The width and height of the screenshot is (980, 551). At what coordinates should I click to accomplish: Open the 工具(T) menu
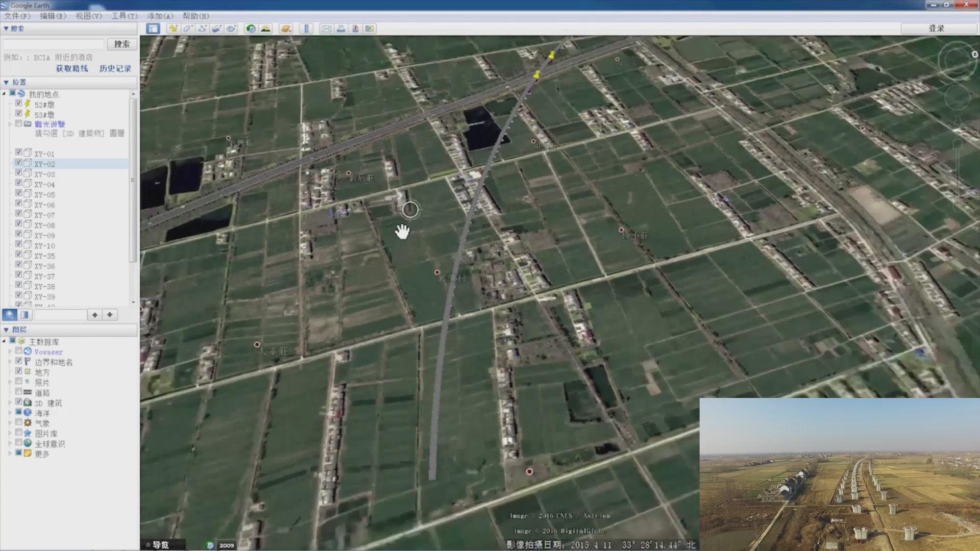125,16
